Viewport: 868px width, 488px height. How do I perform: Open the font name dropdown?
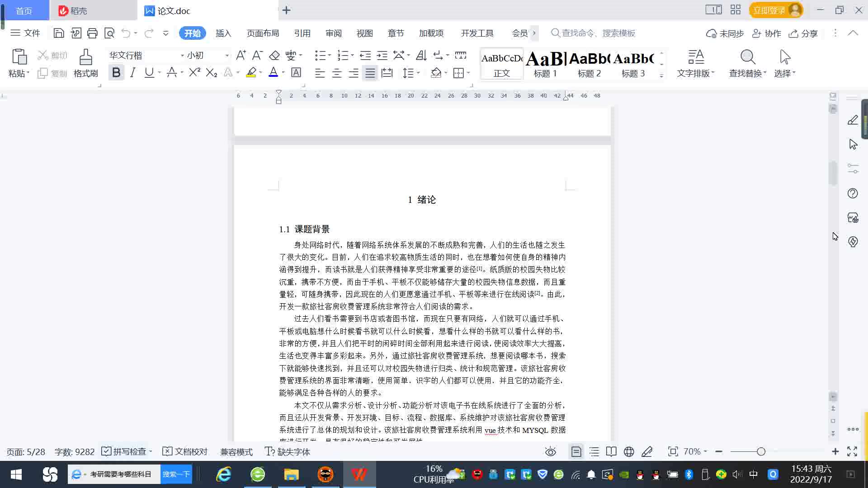pos(182,55)
